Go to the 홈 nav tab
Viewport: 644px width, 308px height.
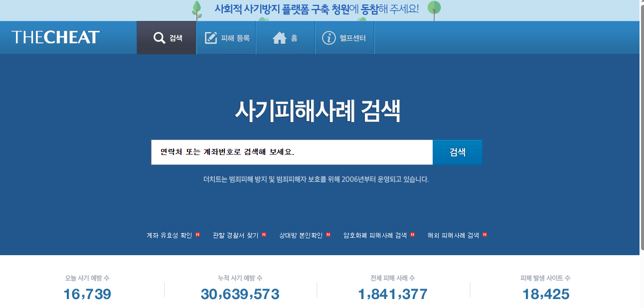pos(286,38)
